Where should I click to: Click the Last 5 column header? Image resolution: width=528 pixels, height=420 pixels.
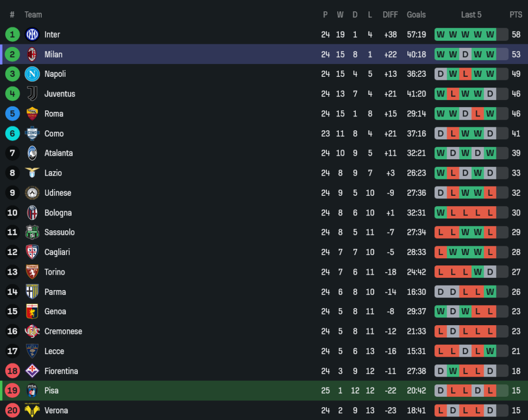(x=471, y=15)
